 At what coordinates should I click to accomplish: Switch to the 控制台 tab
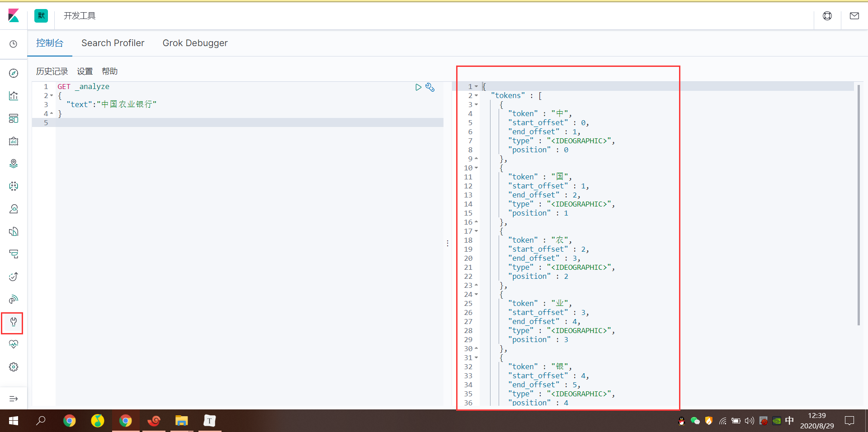tap(50, 43)
